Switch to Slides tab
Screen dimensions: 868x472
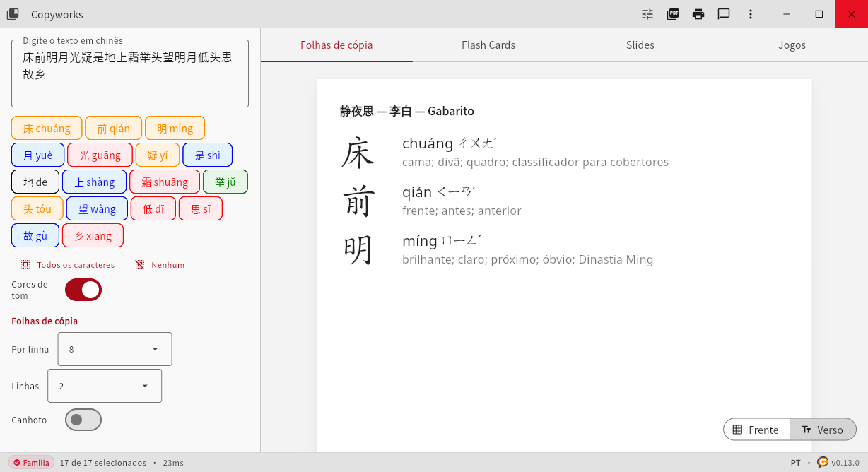point(640,45)
